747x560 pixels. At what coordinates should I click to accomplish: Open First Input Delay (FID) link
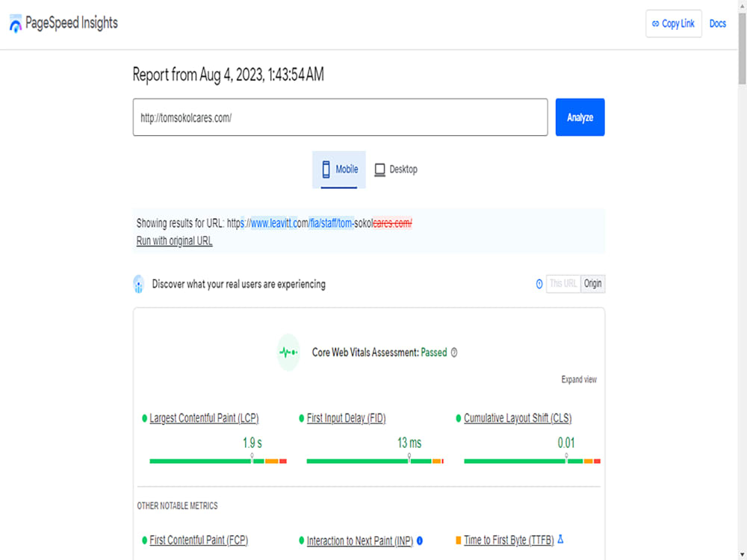[347, 418]
